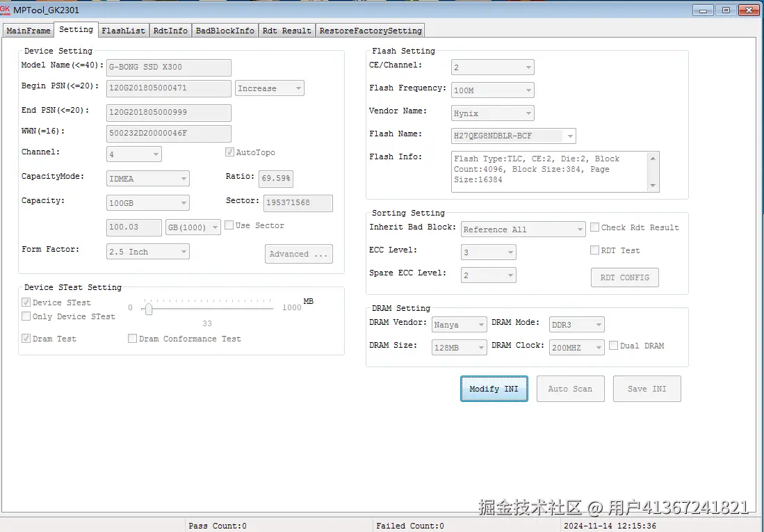Click the End PSN input field
This screenshot has height=532, width=764.
[169, 112]
